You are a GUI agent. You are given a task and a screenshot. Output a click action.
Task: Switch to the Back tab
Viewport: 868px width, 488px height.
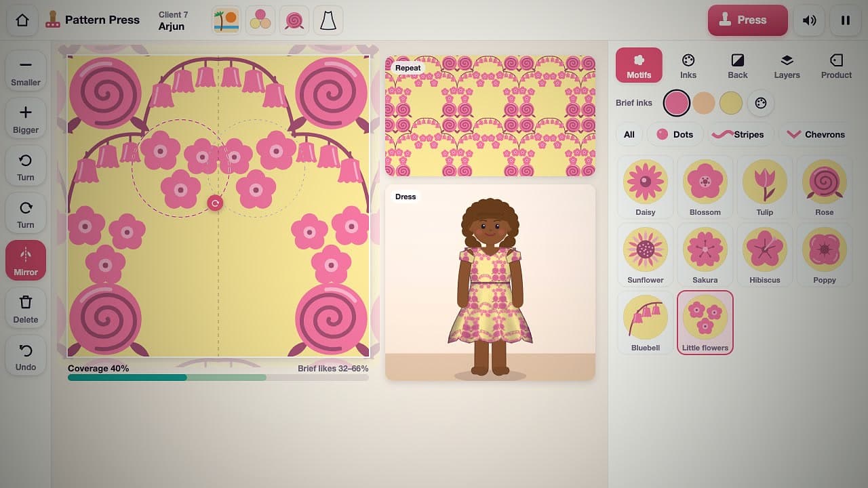coord(738,66)
